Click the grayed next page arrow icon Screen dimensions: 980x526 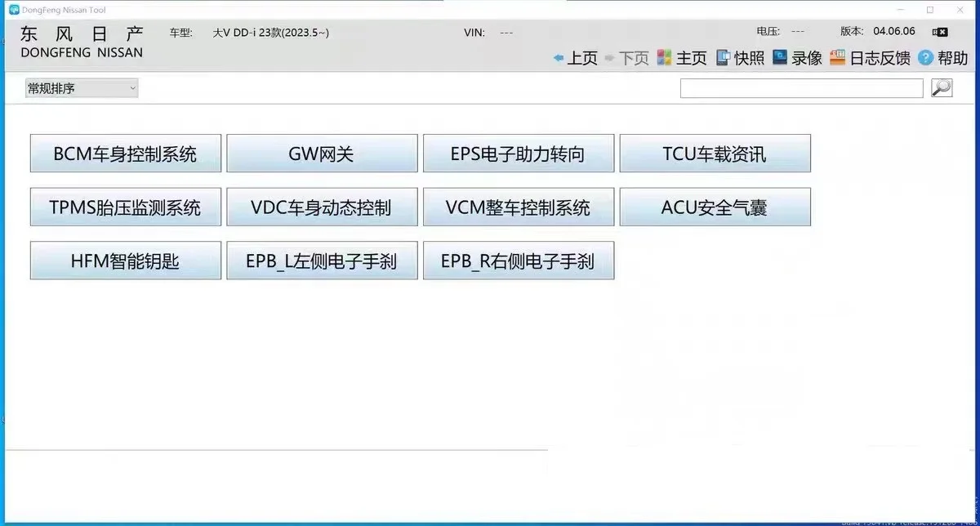point(609,58)
